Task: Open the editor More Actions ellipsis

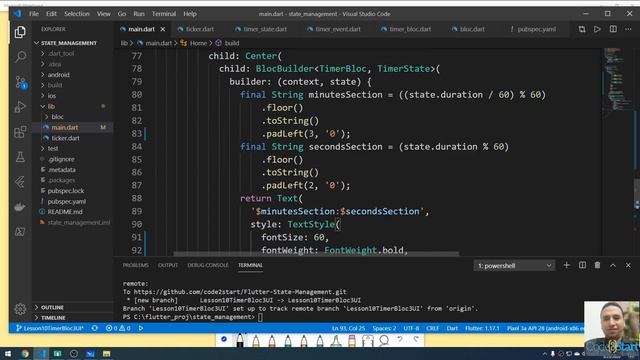Action: click(628, 29)
